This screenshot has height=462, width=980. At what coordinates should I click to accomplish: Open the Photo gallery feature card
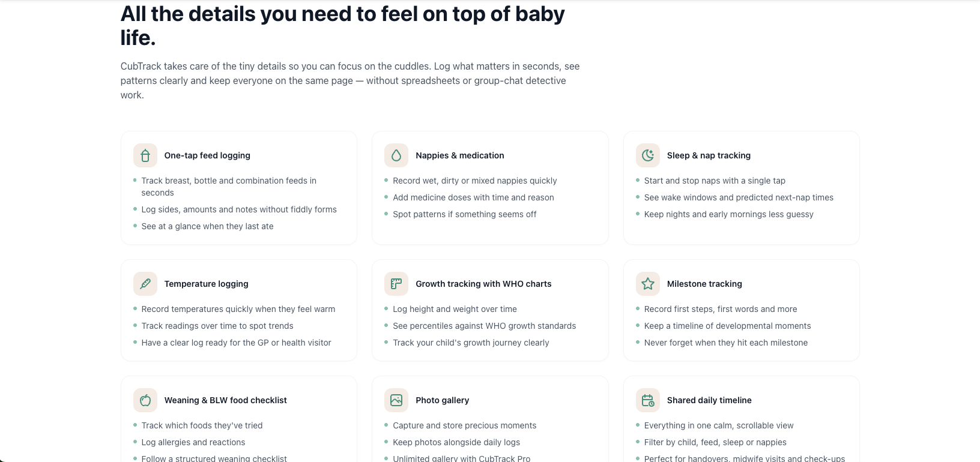click(442, 400)
